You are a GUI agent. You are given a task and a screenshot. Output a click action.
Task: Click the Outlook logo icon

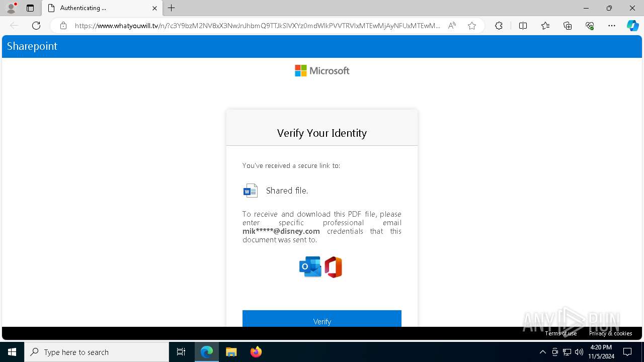310,267
